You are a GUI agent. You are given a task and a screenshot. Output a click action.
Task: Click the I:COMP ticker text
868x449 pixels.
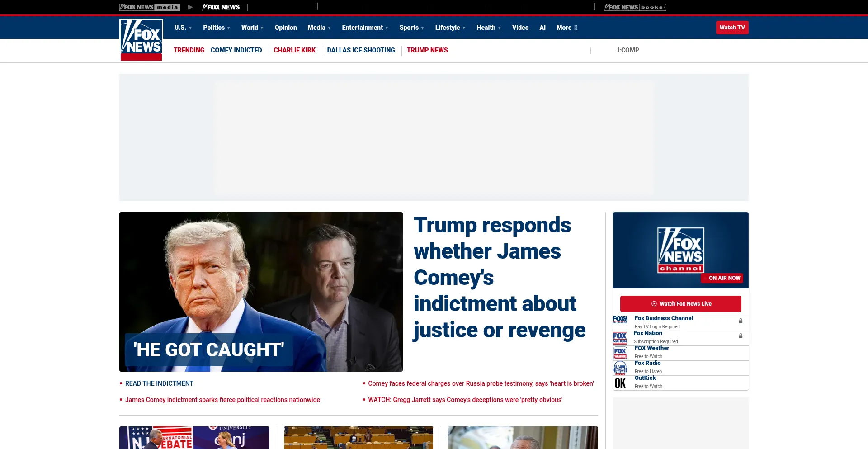[x=628, y=50]
